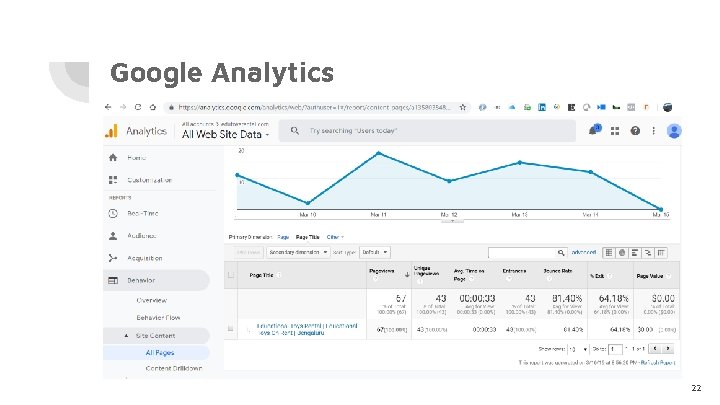Bookmark the page with the star icon
This screenshot has height=405, width=720.
pos(463,107)
